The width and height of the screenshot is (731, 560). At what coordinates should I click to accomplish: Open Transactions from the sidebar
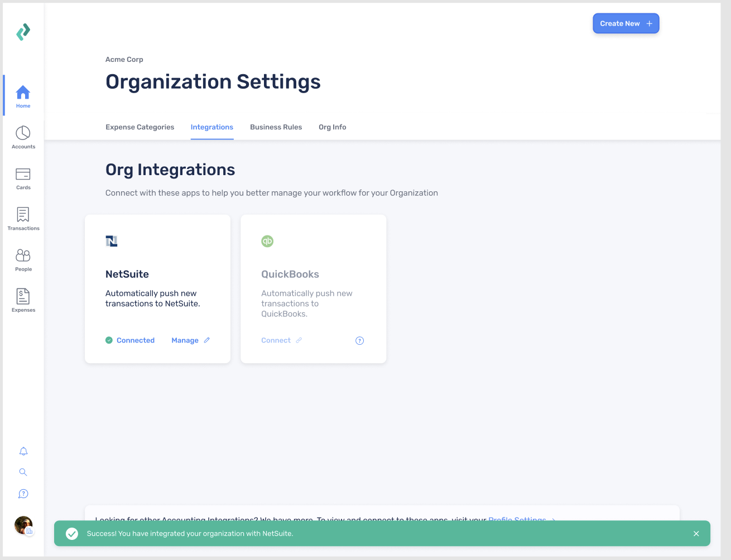(23, 219)
